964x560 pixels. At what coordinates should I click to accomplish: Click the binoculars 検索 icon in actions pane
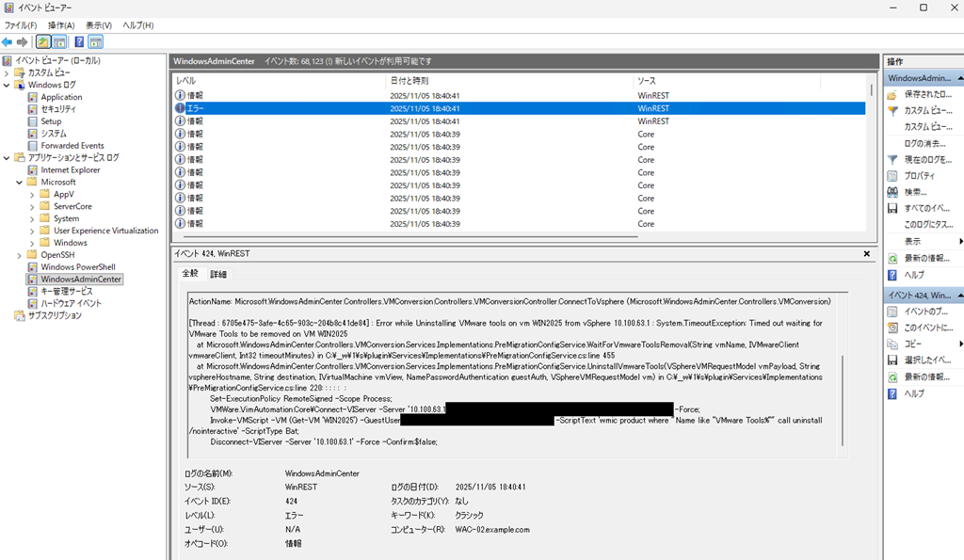[x=893, y=192]
